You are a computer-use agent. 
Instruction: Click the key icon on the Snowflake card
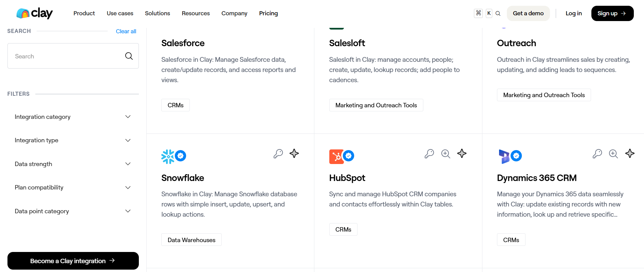278,154
